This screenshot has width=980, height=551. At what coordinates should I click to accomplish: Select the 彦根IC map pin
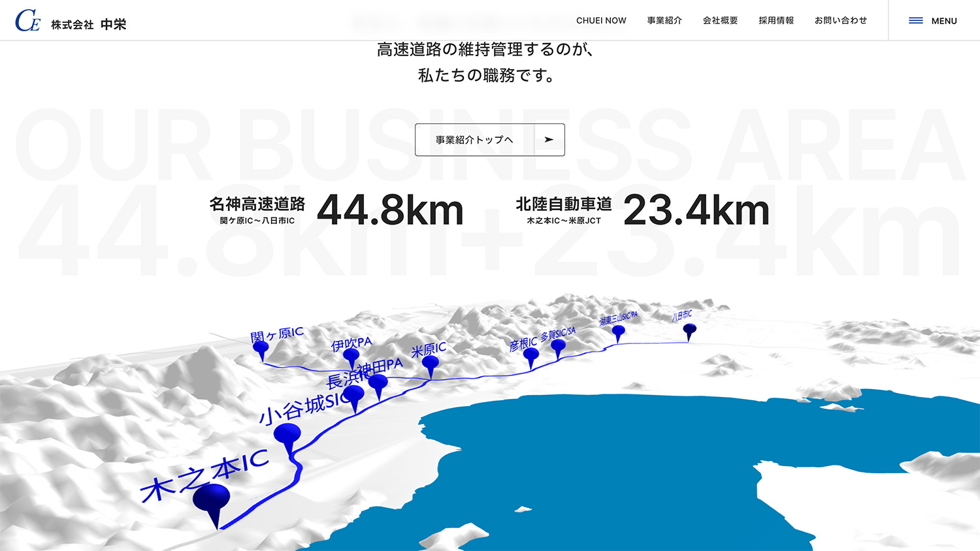click(x=531, y=356)
